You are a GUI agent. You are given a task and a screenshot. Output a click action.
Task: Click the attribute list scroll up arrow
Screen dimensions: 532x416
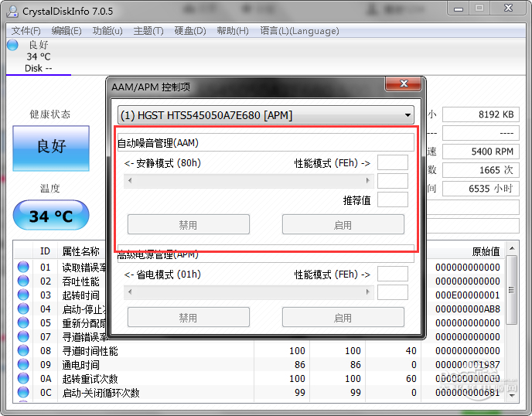(512, 248)
